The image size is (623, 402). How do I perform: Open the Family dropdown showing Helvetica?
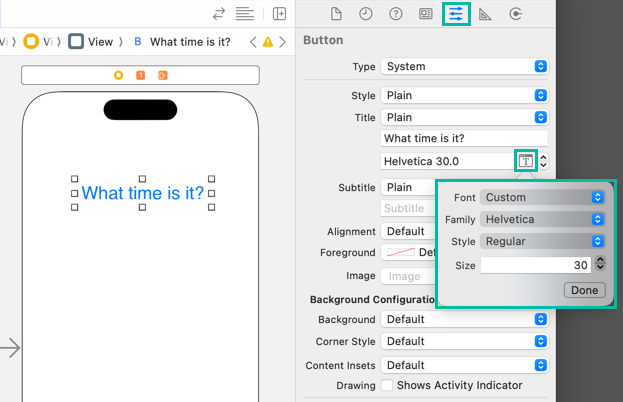pos(543,219)
